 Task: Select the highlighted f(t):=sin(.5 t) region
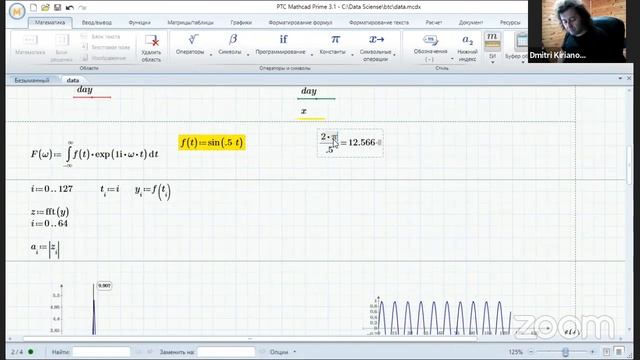pyautogui.click(x=212, y=142)
